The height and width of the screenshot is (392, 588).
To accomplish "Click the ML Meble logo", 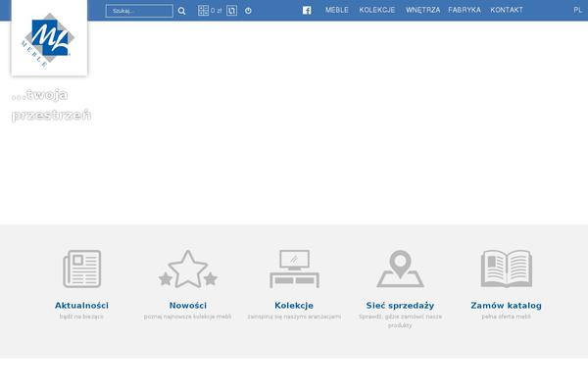I will click(49, 39).
